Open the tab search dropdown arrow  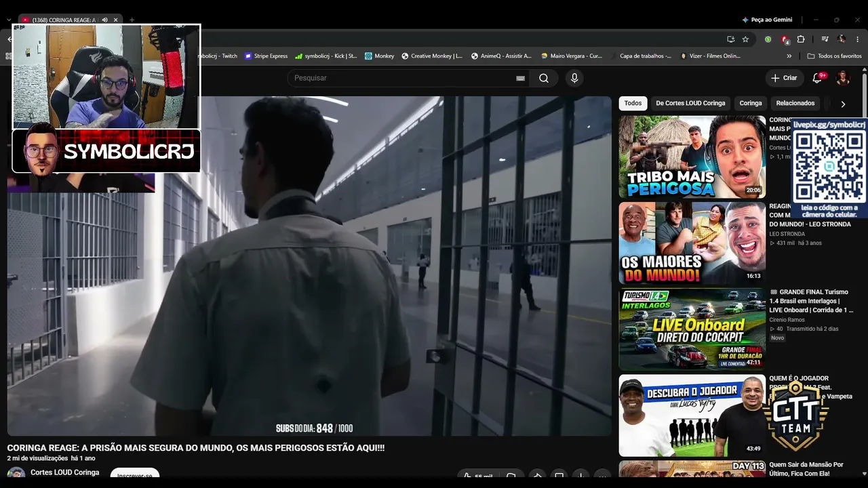click(8, 20)
